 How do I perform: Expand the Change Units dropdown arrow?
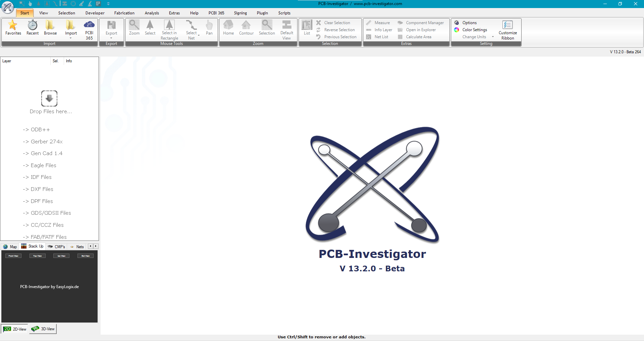(x=493, y=37)
